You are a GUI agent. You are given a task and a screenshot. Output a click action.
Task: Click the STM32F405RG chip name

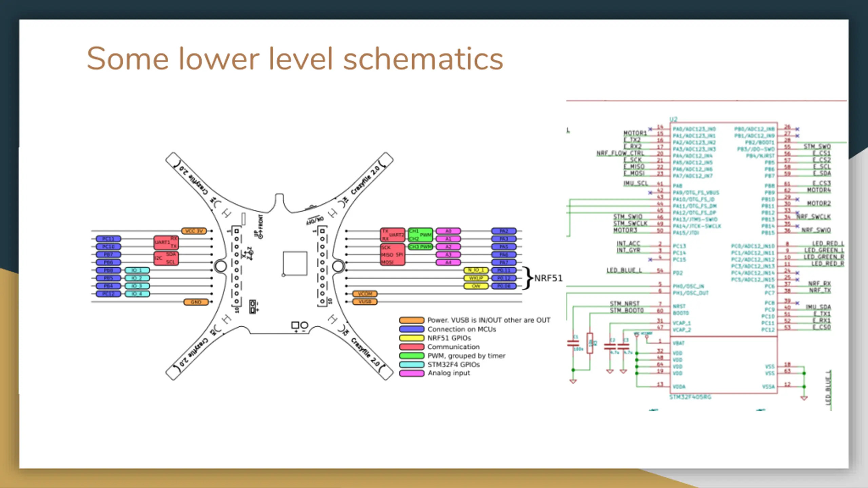coord(690,397)
